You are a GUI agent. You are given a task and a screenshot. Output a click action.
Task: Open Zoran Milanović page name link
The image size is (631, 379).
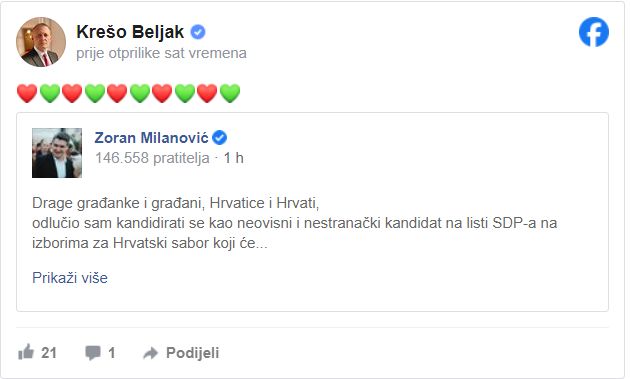pyautogui.click(x=151, y=138)
